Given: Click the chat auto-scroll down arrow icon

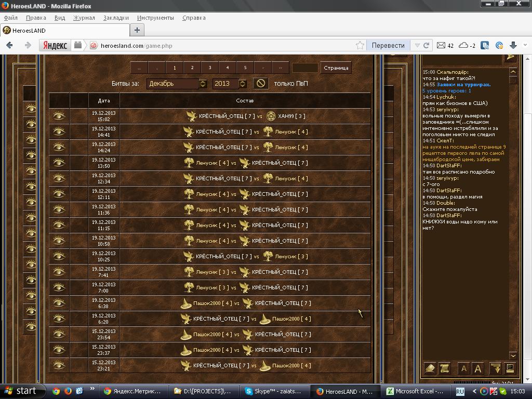Looking at the screenshot, I should [496, 368].
